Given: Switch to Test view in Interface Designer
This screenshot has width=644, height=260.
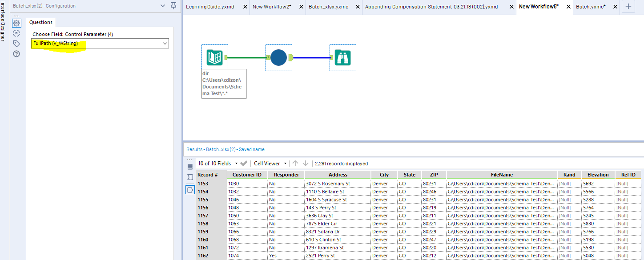Looking at the screenshot, I should pyautogui.click(x=16, y=33).
